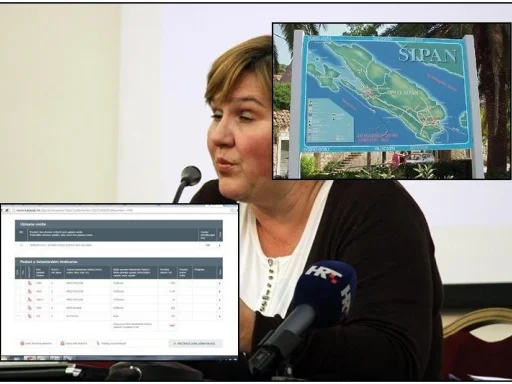Open the red parcel icon in fourth table row
Image resolution: width=512 pixels, height=384 pixels.
click(x=30, y=308)
